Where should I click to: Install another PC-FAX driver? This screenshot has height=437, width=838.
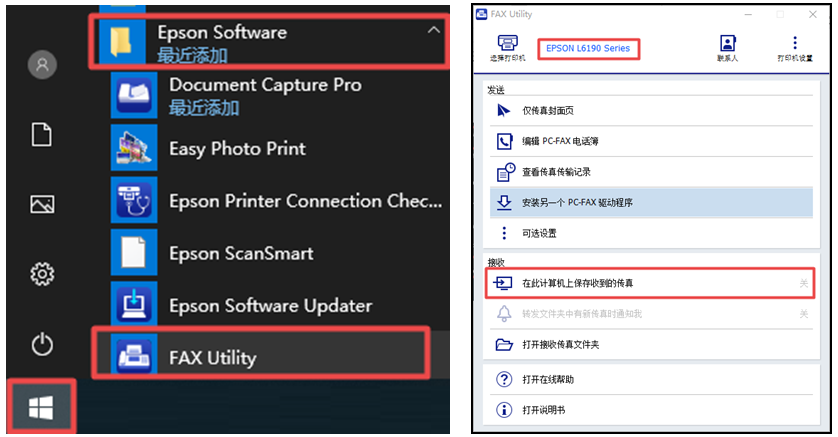click(x=651, y=202)
